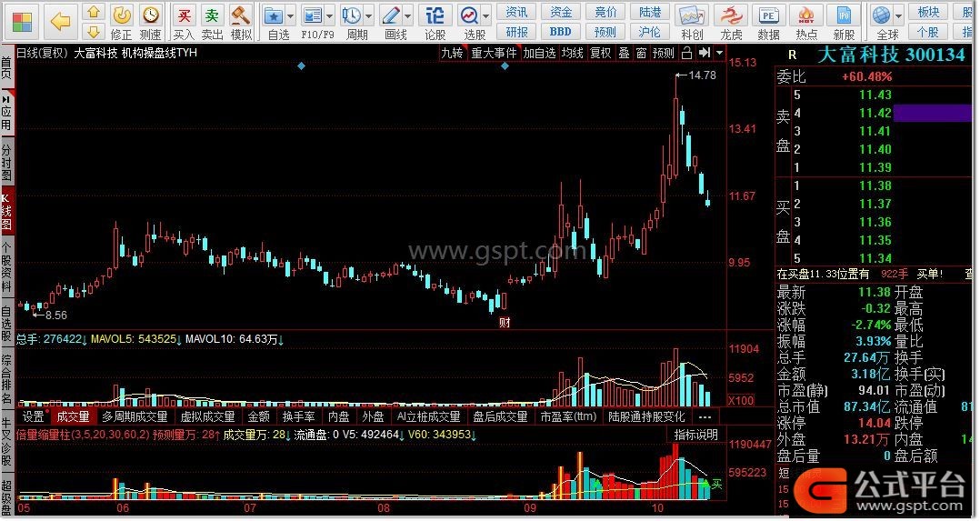Expand the 选股 dropdown arrow
The width and height of the screenshot is (980, 521).
(485, 15)
